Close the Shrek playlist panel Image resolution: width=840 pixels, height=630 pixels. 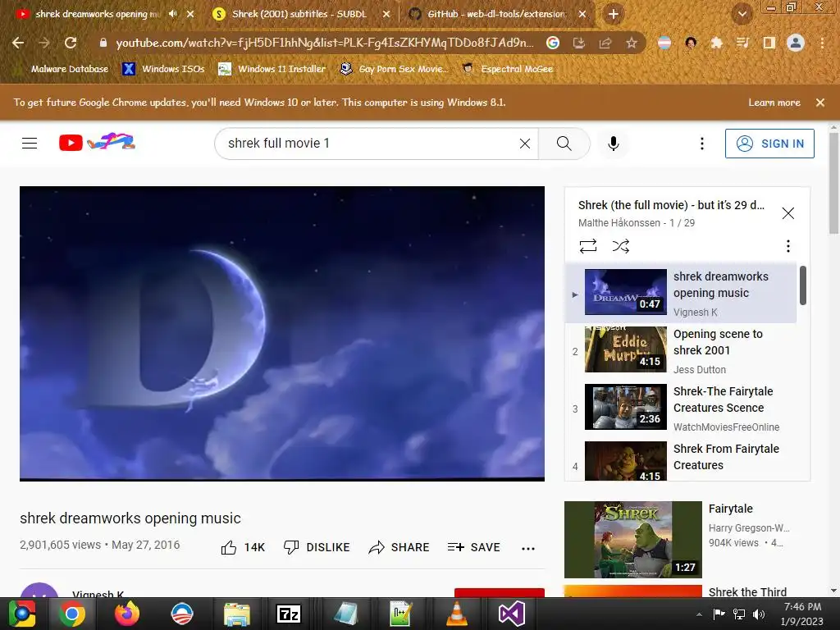click(788, 213)
